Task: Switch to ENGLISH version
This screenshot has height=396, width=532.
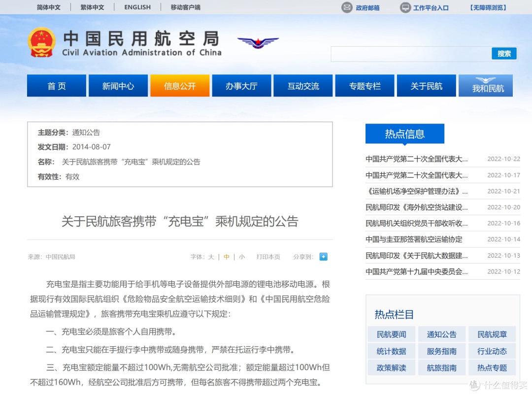Action: coord(137,7)
